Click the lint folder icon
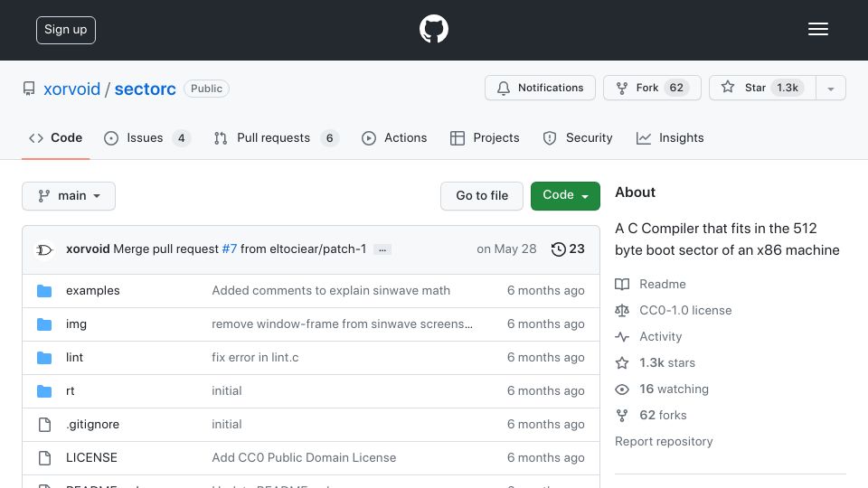 click(44, 358)
